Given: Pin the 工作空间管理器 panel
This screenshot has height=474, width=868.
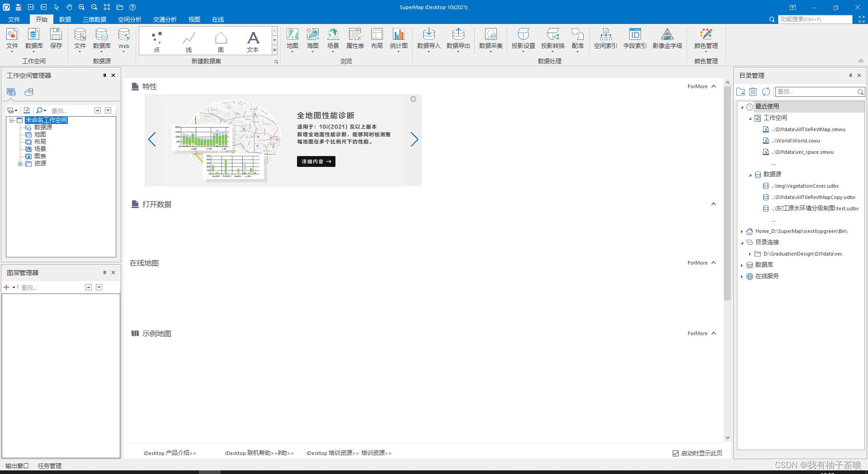Looking at the screenshot, I should 104,76.
